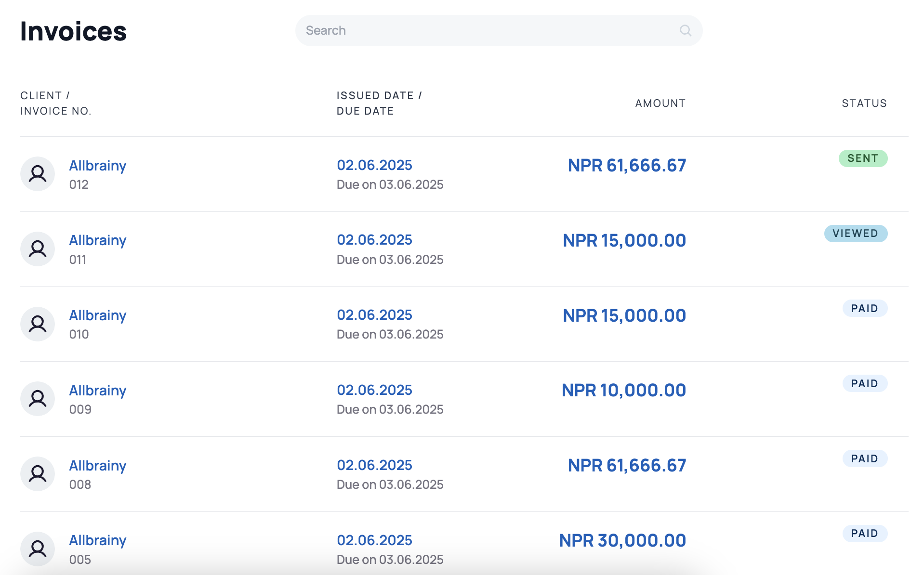The height and width of the screenshot is (575, 924).
Task: Click due date text on invoice 009
Action: (x=390, y=409)
